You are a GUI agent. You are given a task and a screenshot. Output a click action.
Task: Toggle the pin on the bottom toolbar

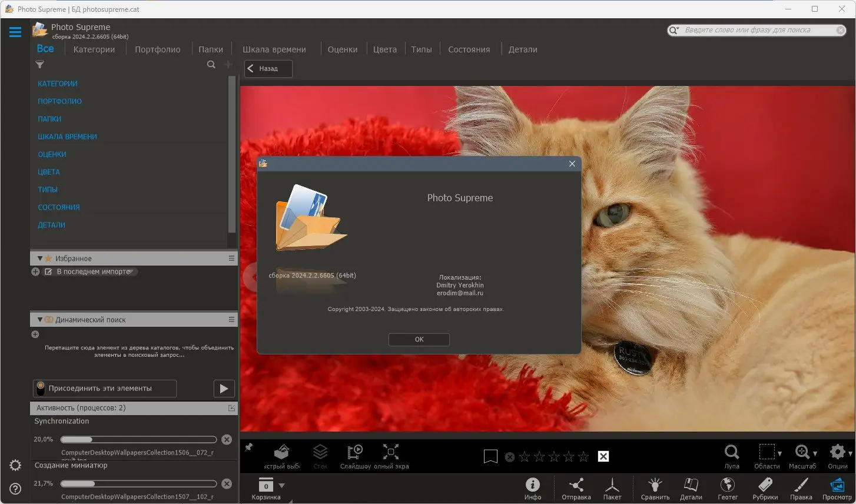(x=249, y=447)
